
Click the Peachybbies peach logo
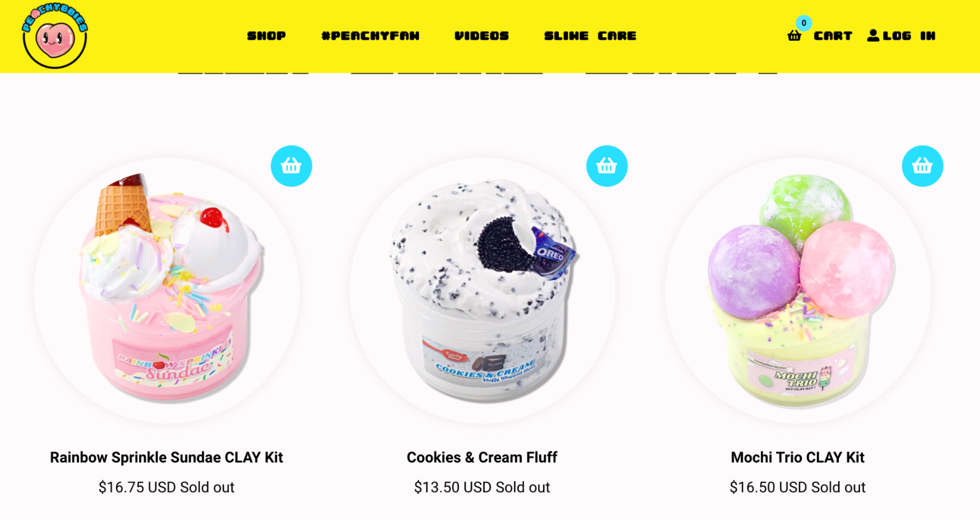54,36
